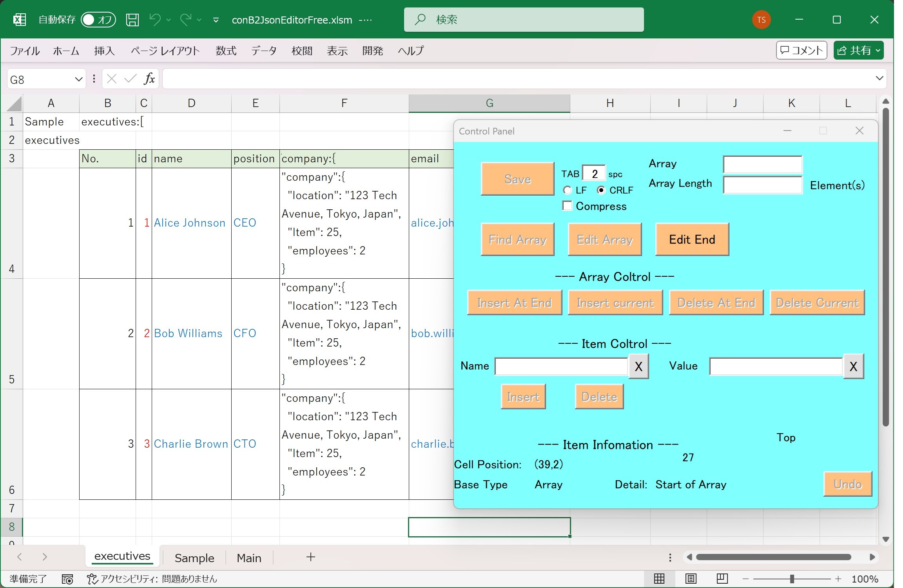This screenshot has width=903, height=588.
Task: Enable the Compress checkbox
Action: [567, 206]
